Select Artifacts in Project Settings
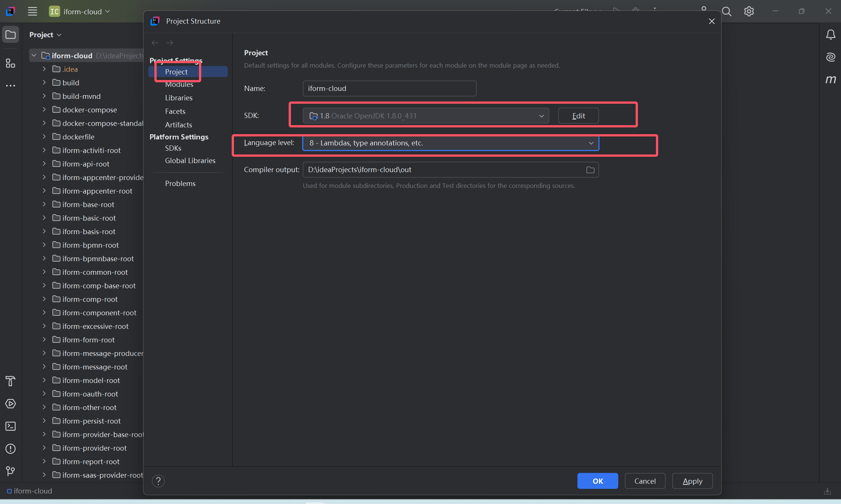 178,125
